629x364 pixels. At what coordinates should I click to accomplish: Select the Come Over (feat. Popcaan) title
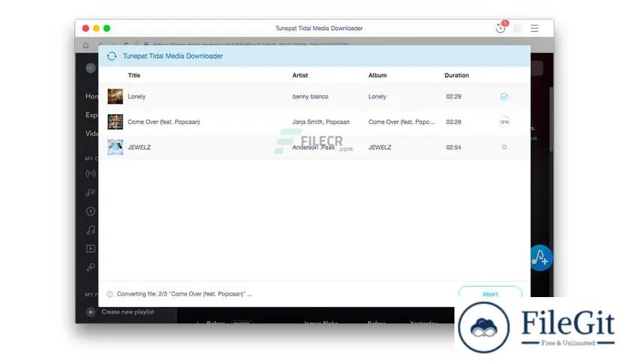click(x=164, y=122)
